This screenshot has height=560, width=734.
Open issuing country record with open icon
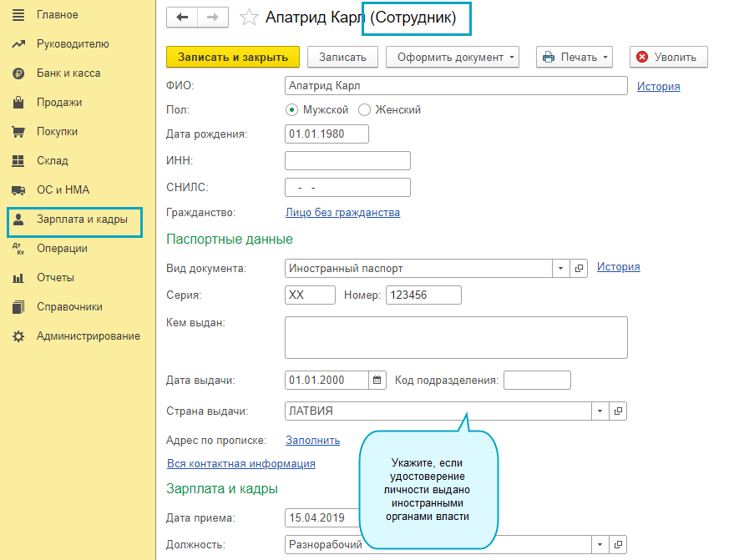tap(618, 411)
